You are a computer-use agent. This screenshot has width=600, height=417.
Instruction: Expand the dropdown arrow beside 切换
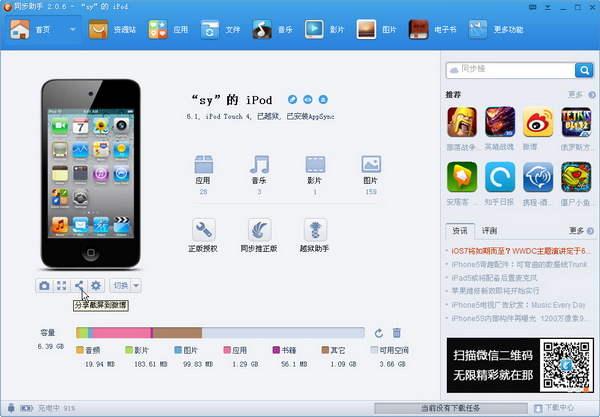[136, 285]
